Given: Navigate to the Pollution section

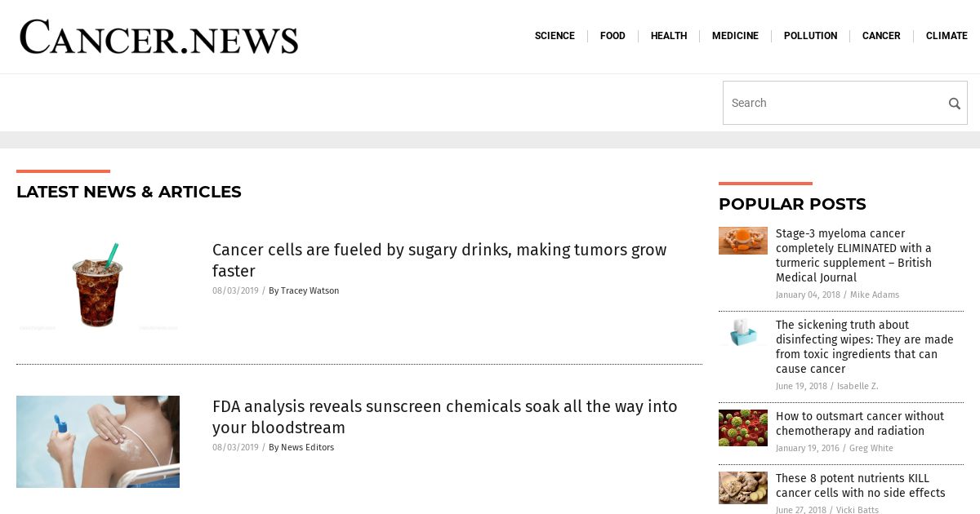Looking at the screenshot, I should click(810, 36).
